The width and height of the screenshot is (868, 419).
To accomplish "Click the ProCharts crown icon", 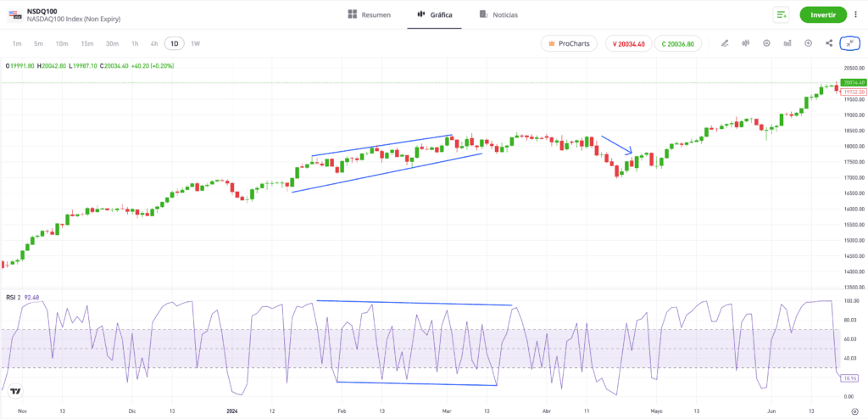I will coord(551,43).
